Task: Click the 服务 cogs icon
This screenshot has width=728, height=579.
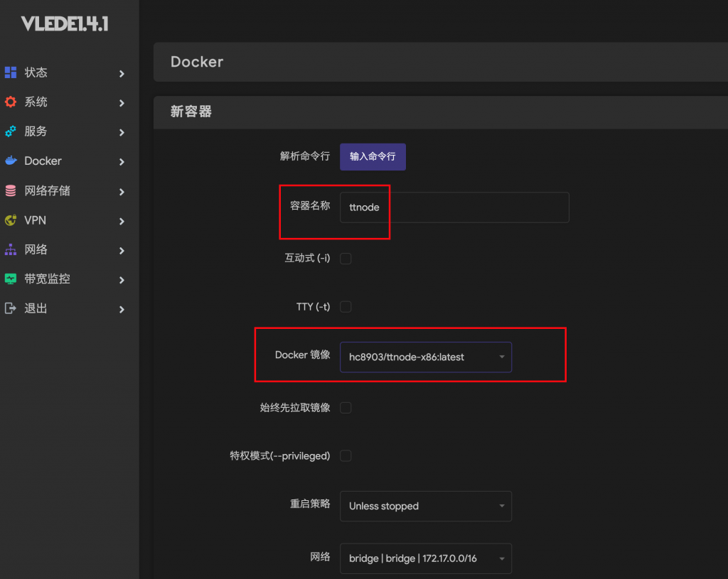Action: point(11,131)
